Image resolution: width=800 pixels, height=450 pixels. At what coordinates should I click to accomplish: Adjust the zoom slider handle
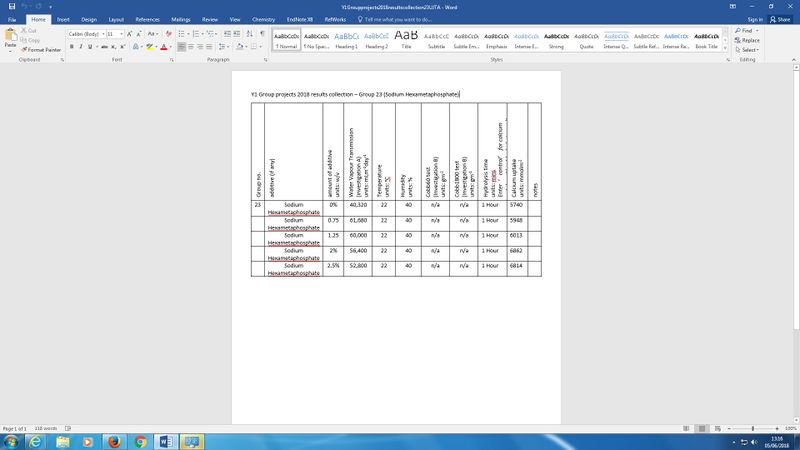(x=753, y=429)
